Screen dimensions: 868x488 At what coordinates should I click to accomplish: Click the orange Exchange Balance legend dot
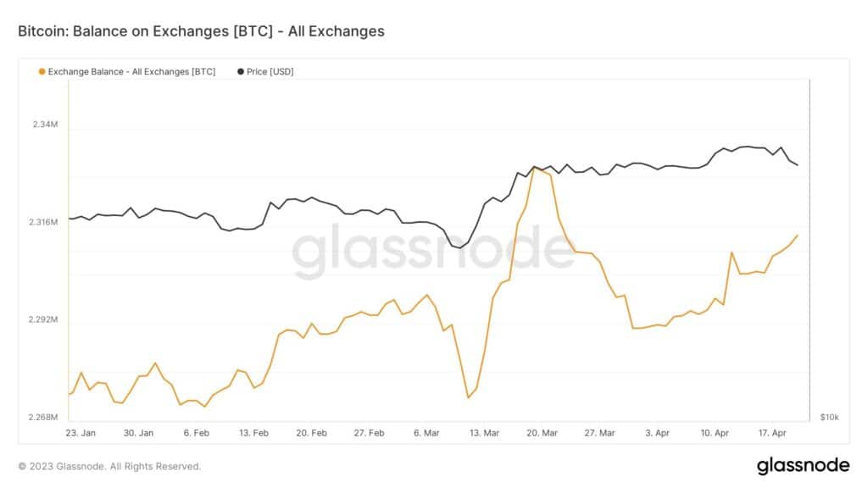(x=42, y=71)
